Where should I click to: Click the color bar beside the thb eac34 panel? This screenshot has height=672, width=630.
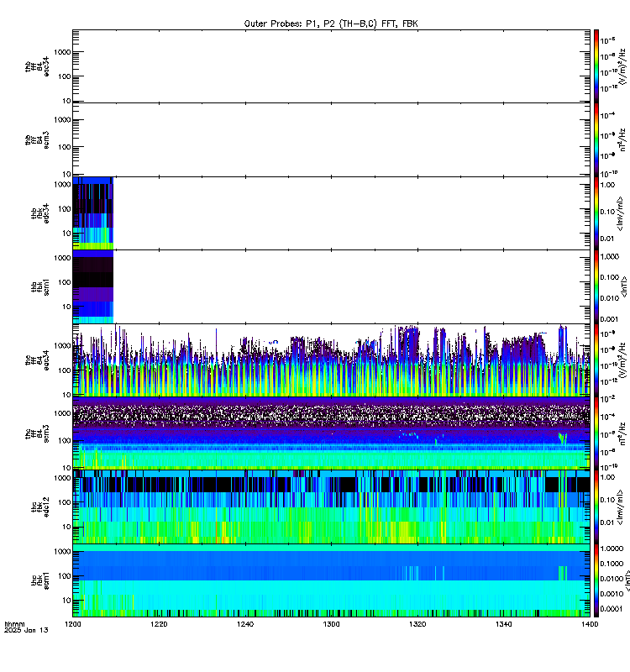596,66
